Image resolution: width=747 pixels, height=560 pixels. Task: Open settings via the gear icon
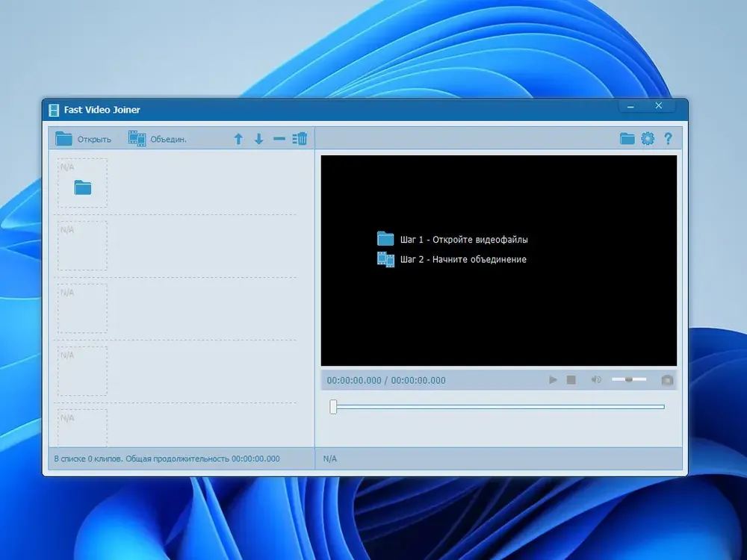pos(648,139)
